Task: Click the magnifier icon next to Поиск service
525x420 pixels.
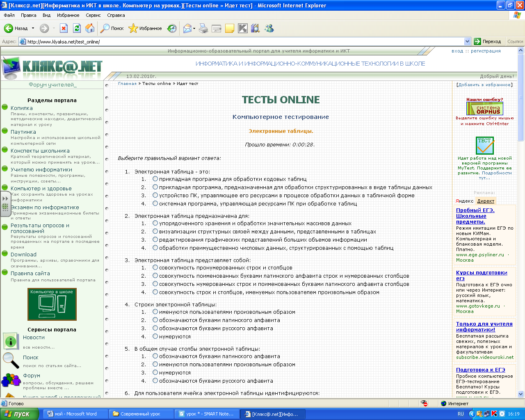Action: coord(11,360)
